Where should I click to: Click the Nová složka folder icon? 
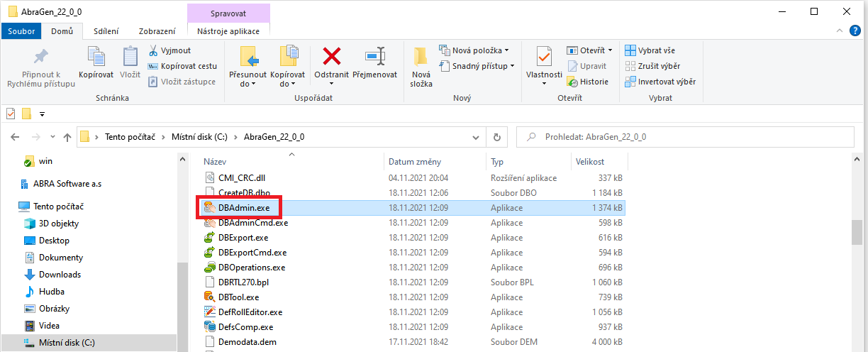pyautogui.click(x=421, y=57)
